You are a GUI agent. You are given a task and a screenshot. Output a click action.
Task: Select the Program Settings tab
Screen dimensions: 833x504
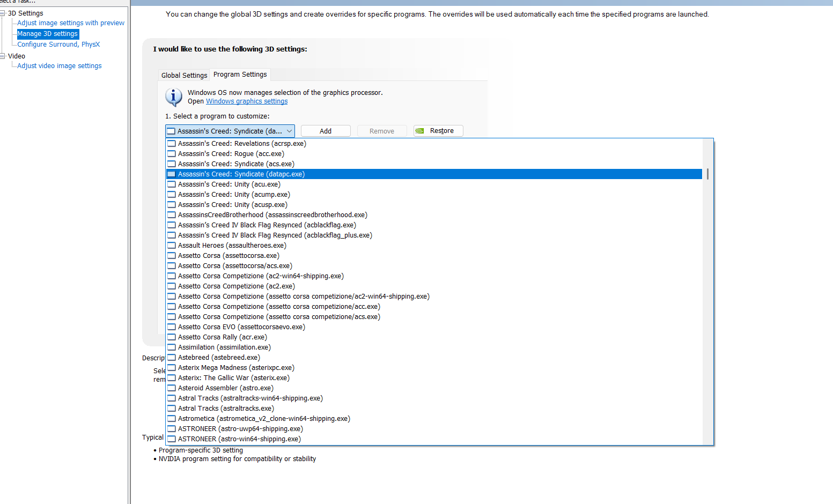240,75
